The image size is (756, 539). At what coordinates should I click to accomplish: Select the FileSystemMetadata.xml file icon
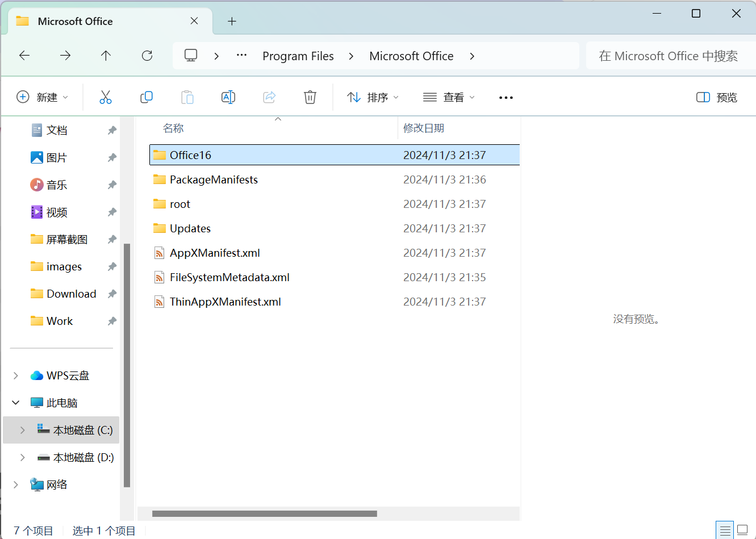160,277
